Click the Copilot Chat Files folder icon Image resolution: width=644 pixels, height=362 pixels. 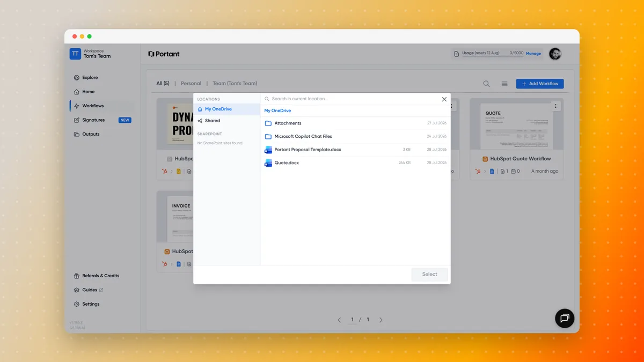268,136
